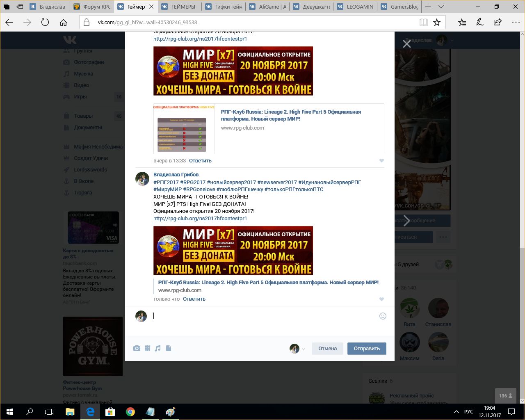Reply to the 'только что' comment
The height and width of the screenshot is (420, 525).
tap(194, 299)
